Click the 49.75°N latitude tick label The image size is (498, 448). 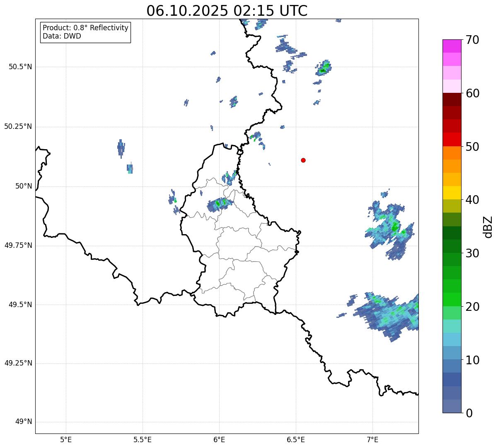[18, 245]
